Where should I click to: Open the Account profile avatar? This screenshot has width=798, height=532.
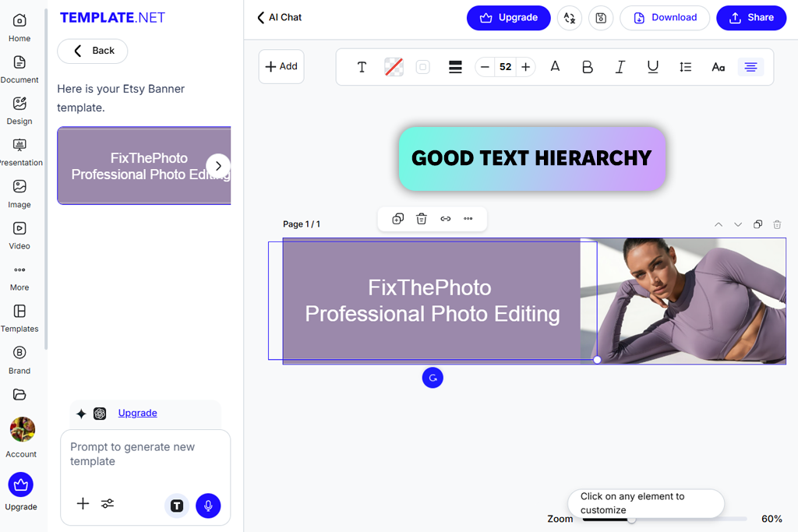coord(23,430)
